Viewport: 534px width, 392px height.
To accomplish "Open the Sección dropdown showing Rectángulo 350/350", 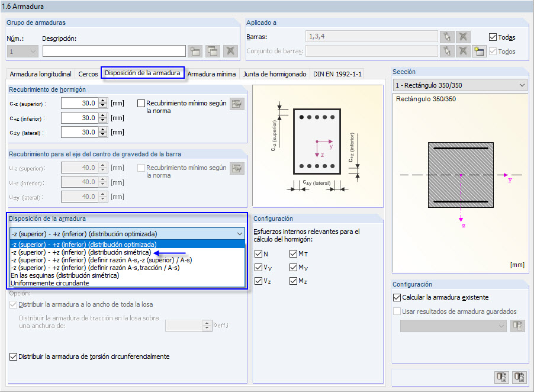I will coord(460,85).
